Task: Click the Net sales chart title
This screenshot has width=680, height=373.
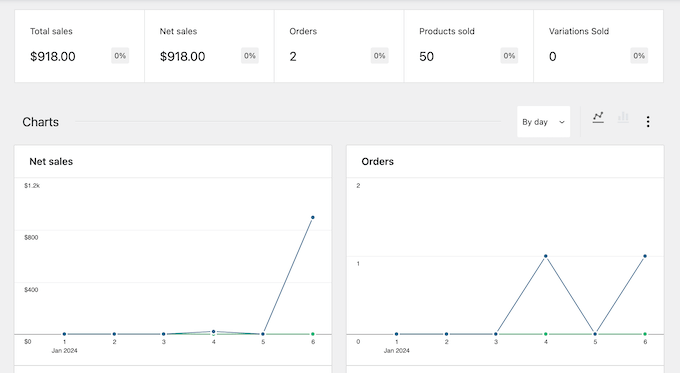Action: click(51, 161)
